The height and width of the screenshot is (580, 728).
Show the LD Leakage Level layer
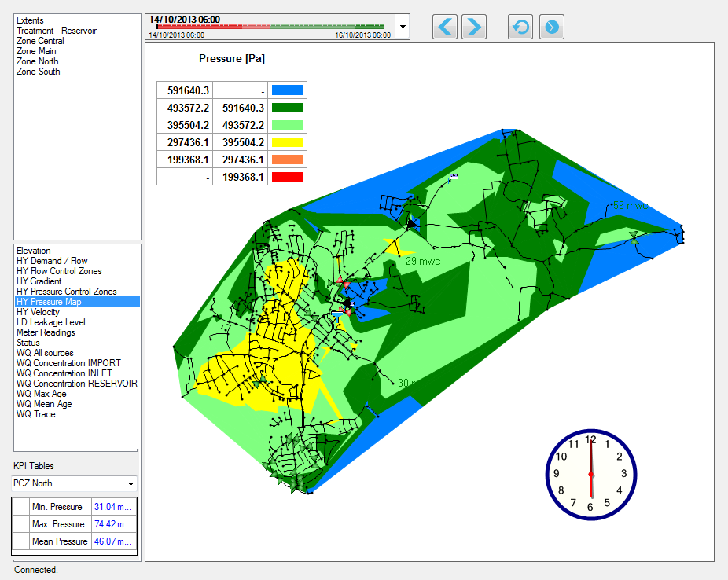click(x=50, y=322)
